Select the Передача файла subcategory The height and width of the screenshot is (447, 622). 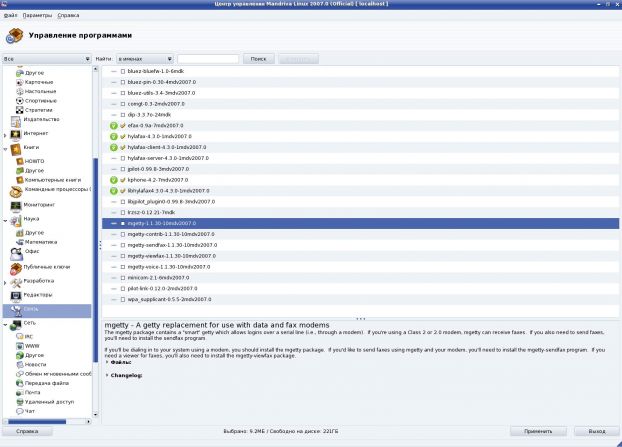click(47, 383)
